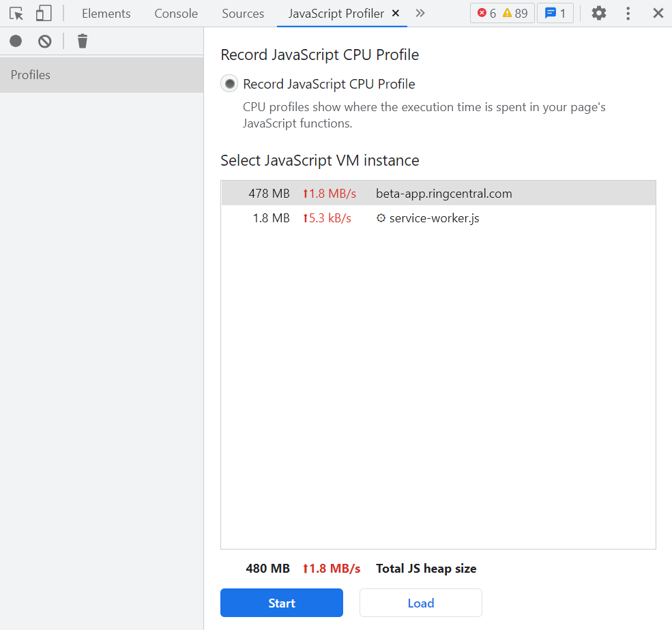Select the Record JavaScript CPU Profile radio button
The width and height of the screenshot is (672, 630).
coord(229,83)
